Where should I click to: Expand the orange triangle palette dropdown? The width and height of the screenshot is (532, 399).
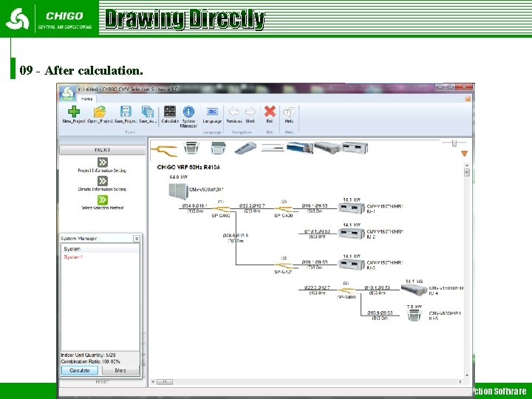tap(465, 154)
